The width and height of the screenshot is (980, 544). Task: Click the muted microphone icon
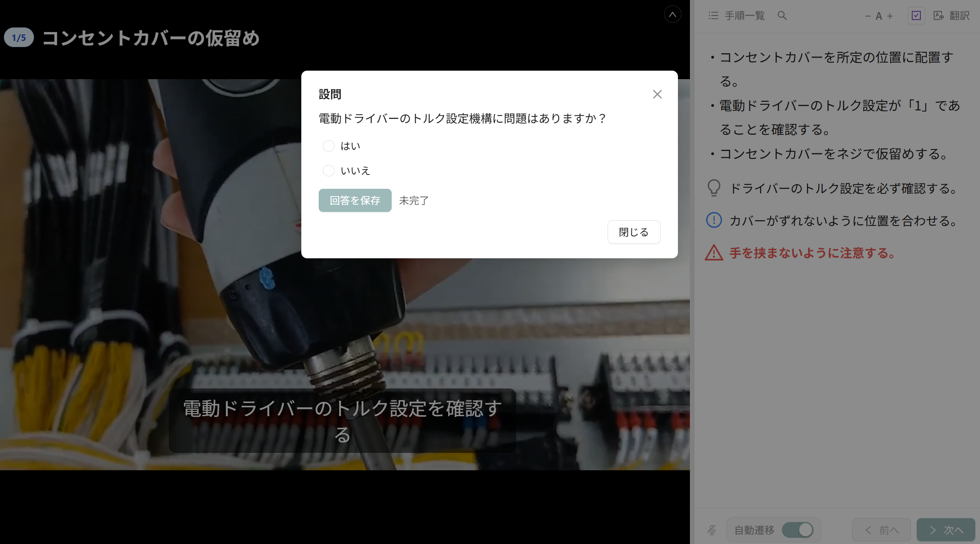coord(712,530)
